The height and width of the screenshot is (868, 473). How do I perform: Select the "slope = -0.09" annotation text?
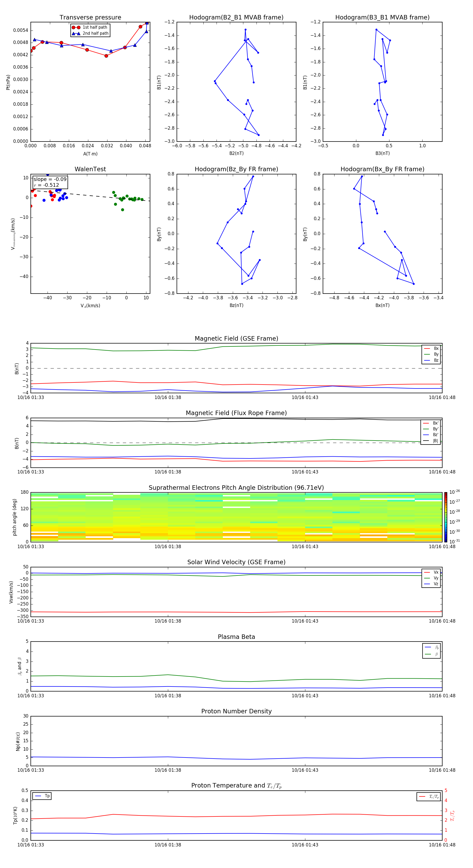coord(50,179)
